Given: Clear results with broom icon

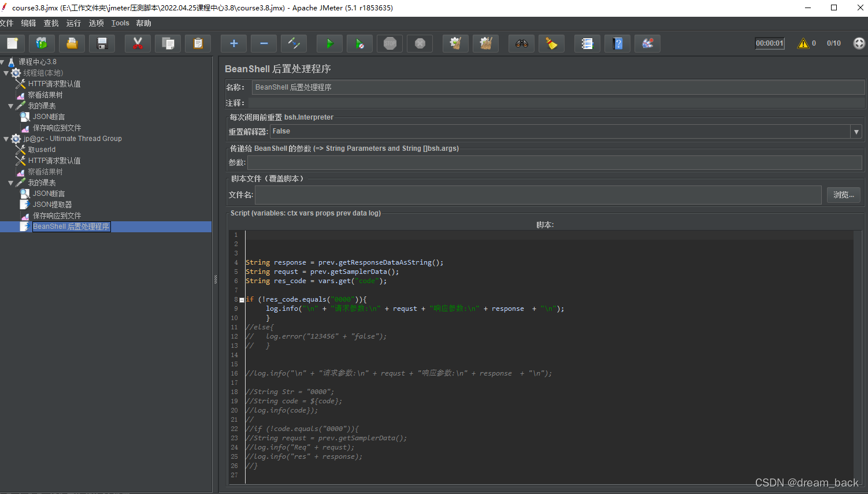Looking at the screenshot, I should [455, 43].
